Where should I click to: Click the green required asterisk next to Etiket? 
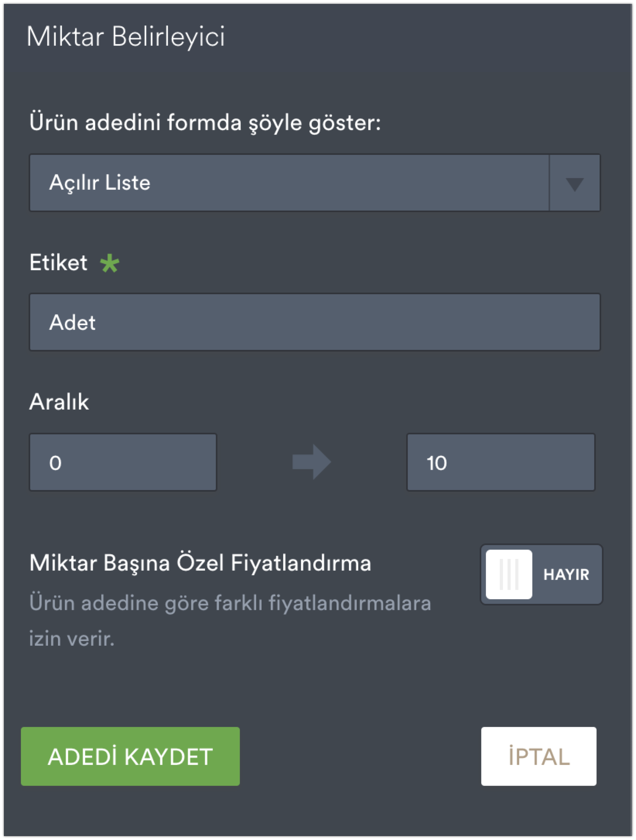109,264
